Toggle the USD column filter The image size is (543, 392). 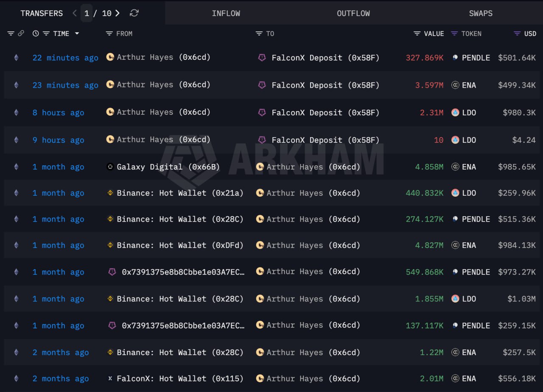(517, 33)
